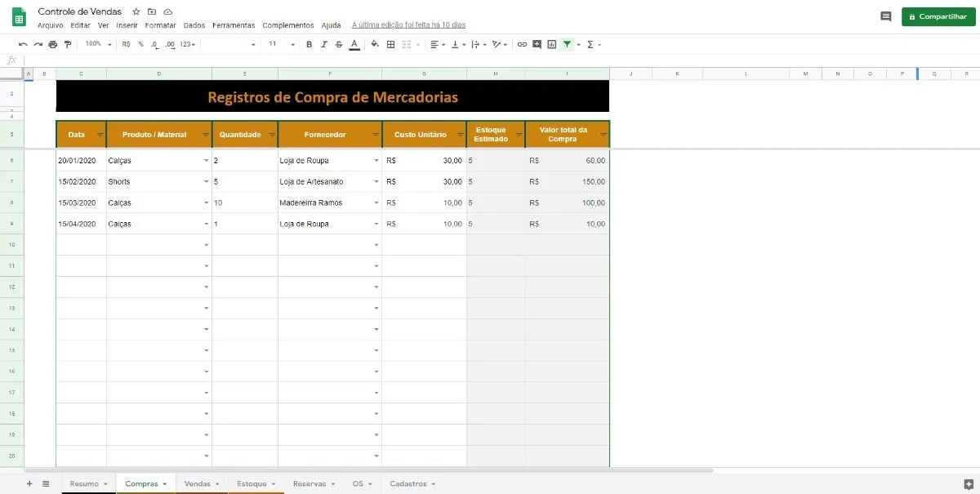Apply strikethrough formatting
The width and height of the screenshot is (980, 494).
click(337, 44)
